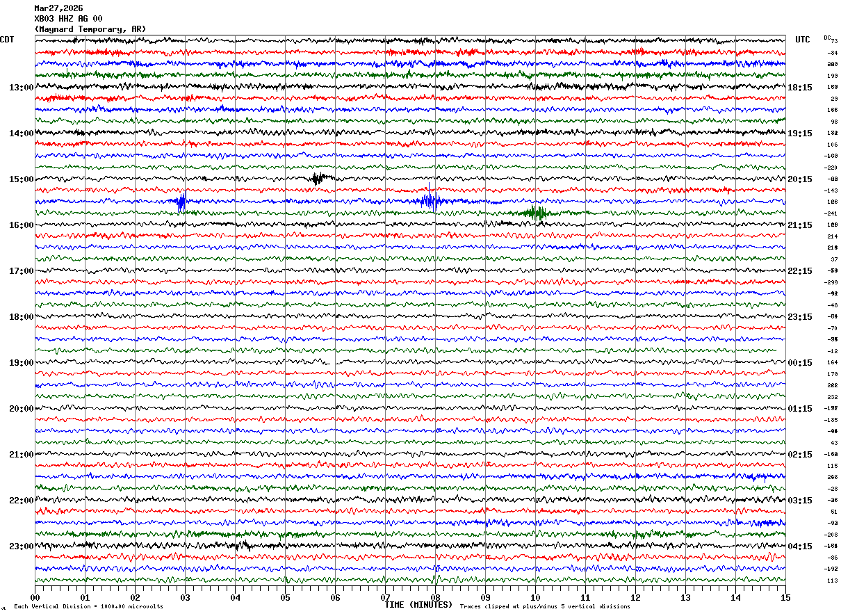Image resolution: width=841 pixels, height=616 pixels.
Task: Click the TIME (MINUTES) axis title
Action: (x=418, y=605)
